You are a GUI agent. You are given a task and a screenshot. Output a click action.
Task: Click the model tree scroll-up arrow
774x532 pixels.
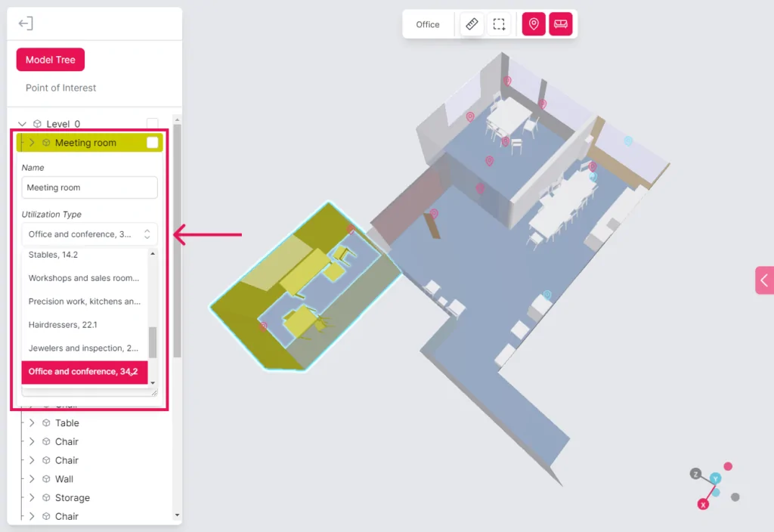pos(177,120)
